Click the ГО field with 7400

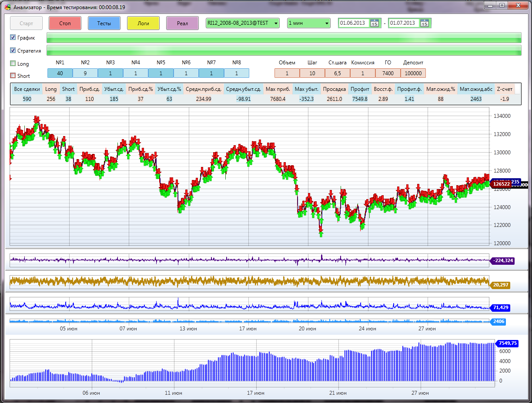(x=388, y=73)
